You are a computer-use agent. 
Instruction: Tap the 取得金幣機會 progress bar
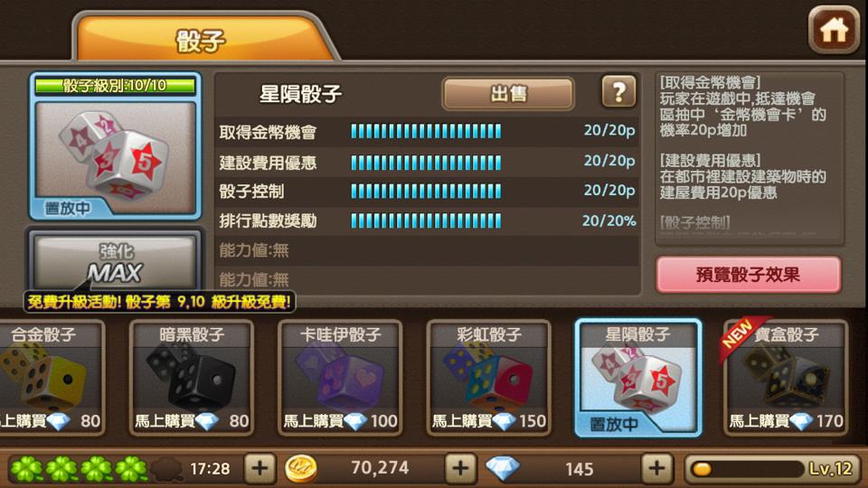pyautogui.click(x=426, y=131)
